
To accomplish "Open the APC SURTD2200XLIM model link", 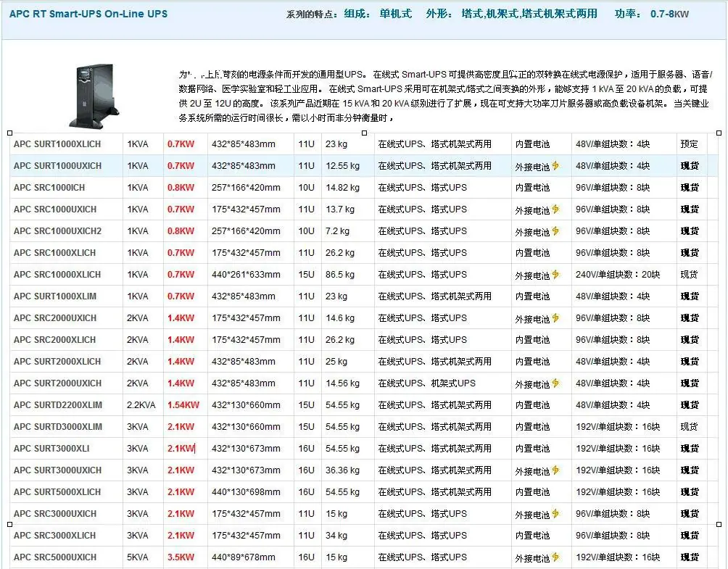I will 58,405.
